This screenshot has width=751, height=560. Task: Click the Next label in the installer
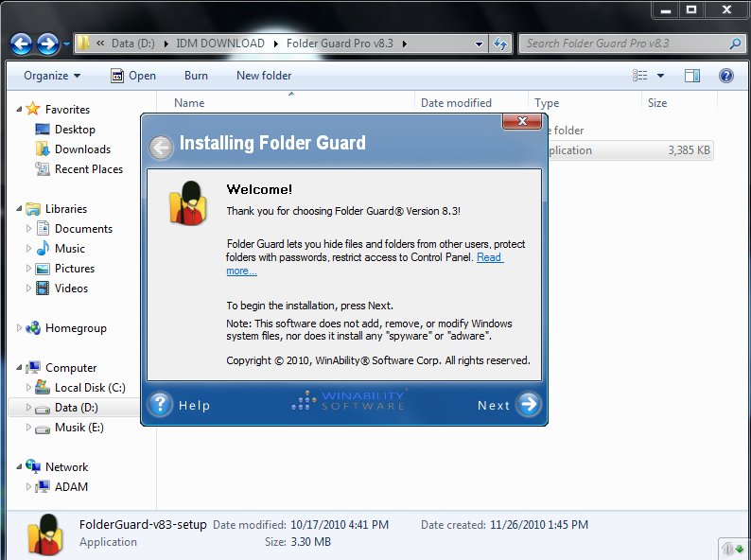coord(494,405)
